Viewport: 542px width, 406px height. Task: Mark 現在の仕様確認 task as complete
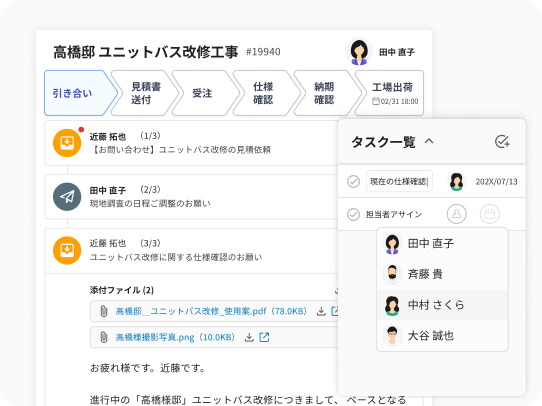pyautogui.click(x=353, y=181)
